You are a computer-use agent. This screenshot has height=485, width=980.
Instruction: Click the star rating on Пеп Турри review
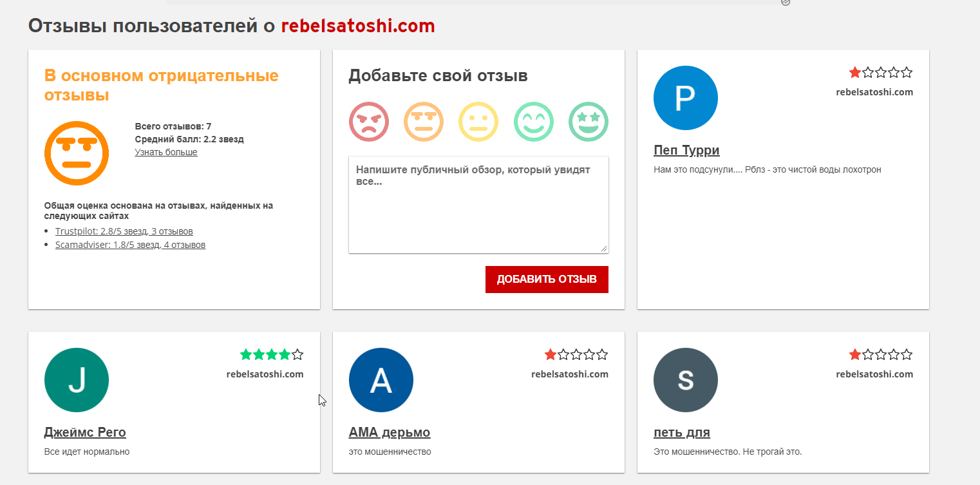[x=881, y=72]
